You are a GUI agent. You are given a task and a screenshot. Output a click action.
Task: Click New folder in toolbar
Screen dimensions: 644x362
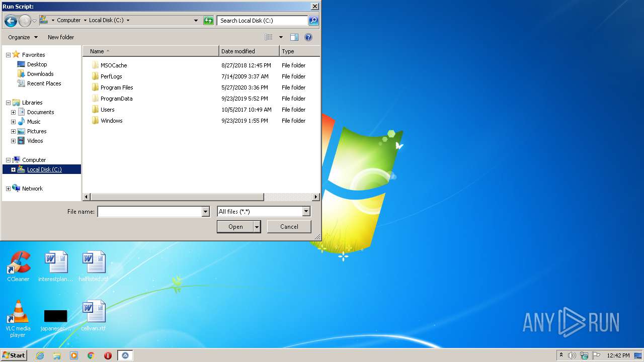tap(61, 37)
